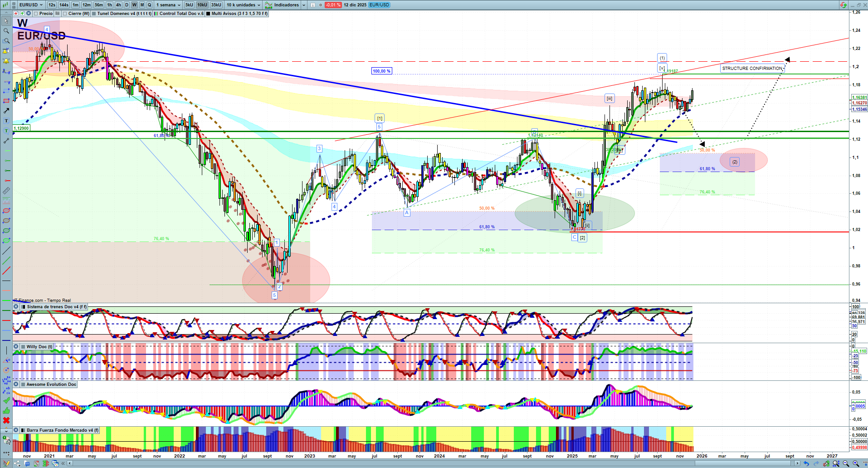Click the info icon beside Indicadores
Viewport: 868px width, 468px height.
coord(312,5)
